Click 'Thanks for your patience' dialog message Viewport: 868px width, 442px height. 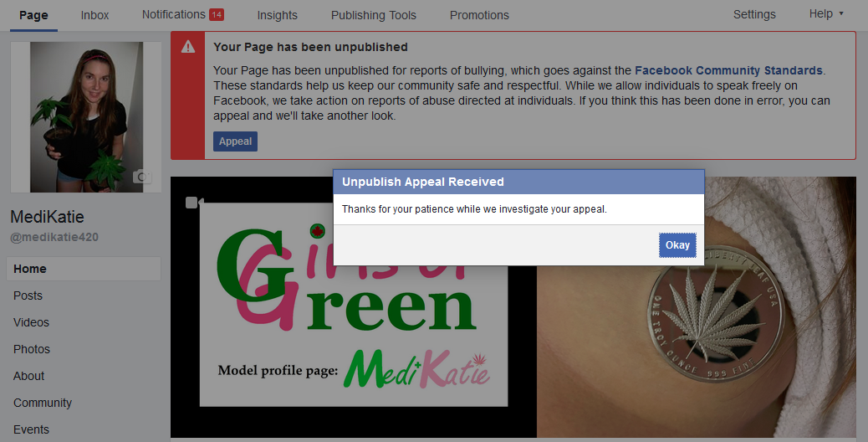474,208
